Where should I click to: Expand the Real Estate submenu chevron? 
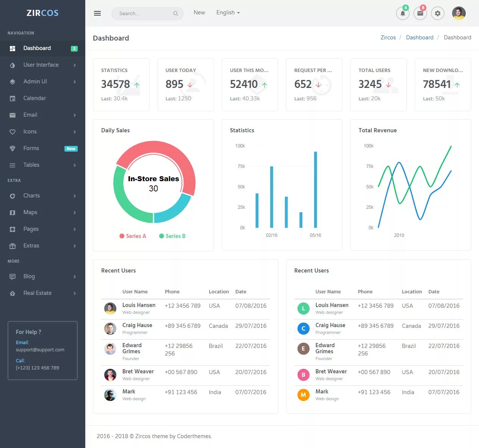coord(75,293)
